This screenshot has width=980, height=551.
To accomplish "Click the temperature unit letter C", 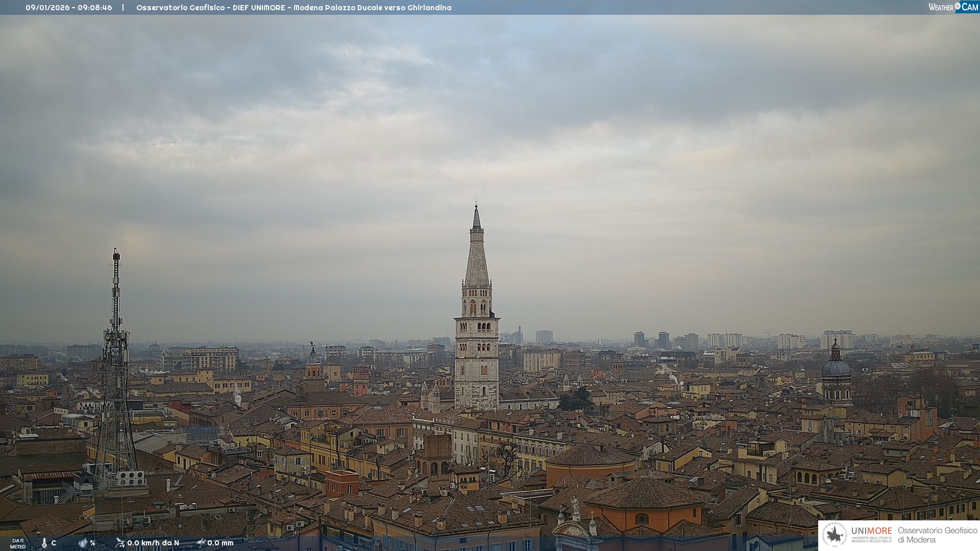I will (x=54, y=543).
